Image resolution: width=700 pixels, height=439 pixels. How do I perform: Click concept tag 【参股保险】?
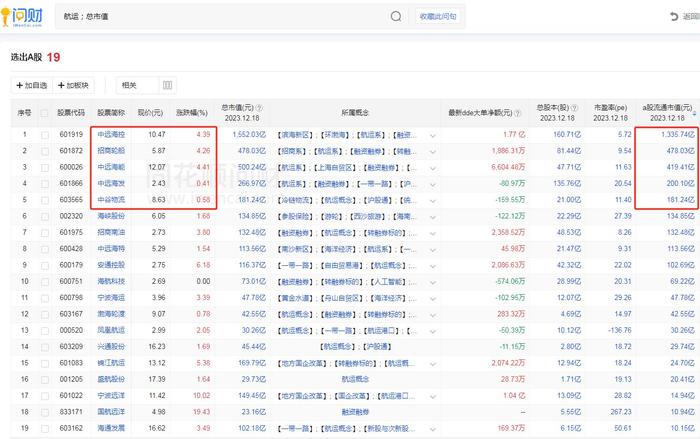(x=296, y=216)
